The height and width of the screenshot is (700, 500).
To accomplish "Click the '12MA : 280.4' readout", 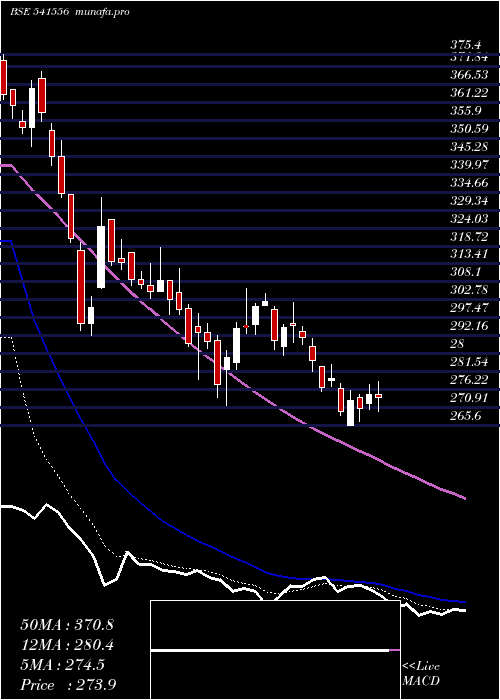I will coord(67,645).
